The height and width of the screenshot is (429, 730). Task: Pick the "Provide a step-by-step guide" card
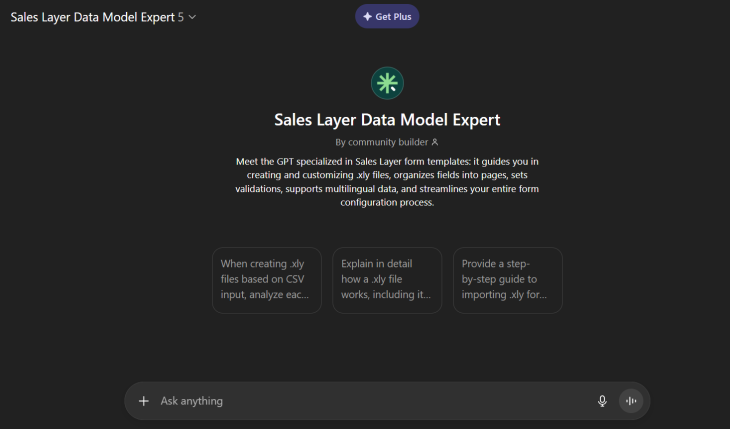coord(508,280)
